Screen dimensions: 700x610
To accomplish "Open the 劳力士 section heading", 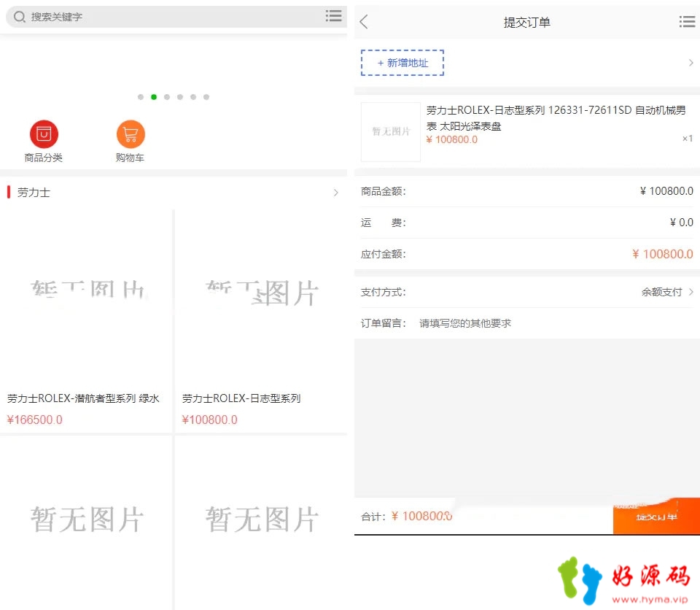I will click(34, 193).
